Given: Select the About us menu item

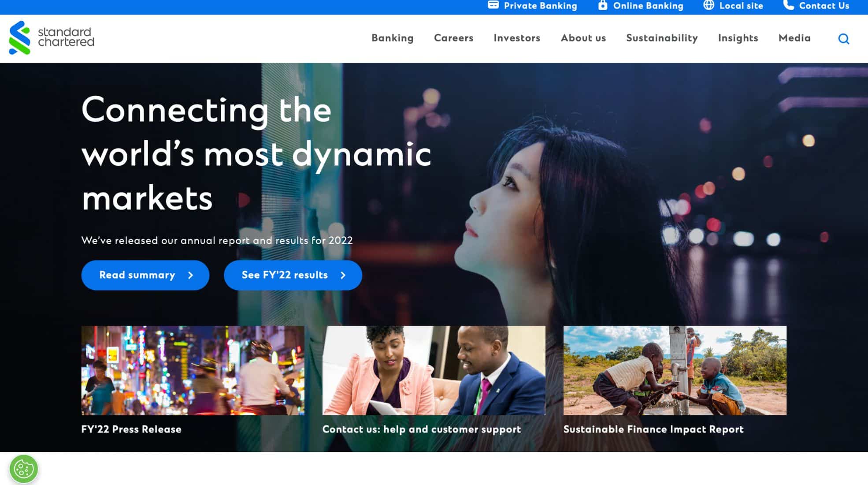Looking at the screenshot, I should 583,38.
